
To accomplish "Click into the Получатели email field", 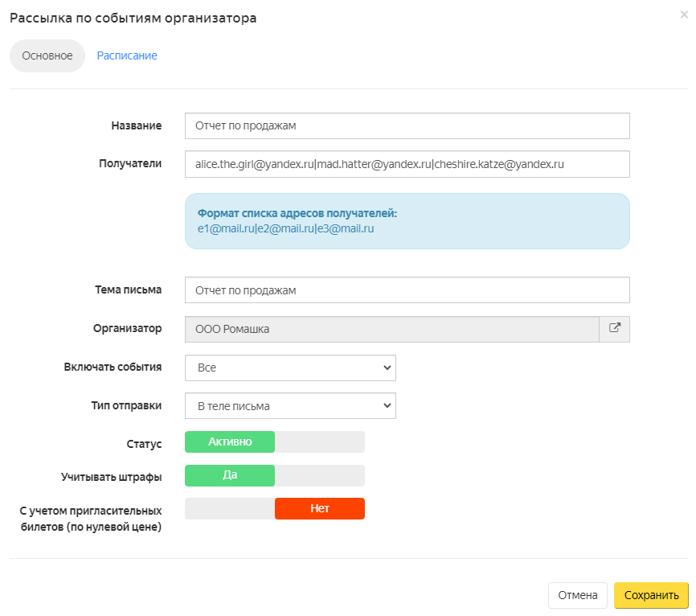I will (407, 164).
